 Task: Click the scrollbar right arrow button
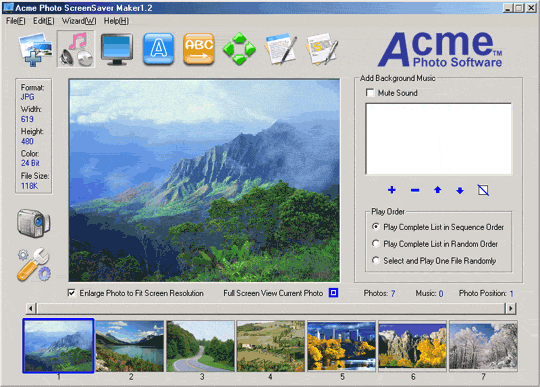(x=510, y=308)
